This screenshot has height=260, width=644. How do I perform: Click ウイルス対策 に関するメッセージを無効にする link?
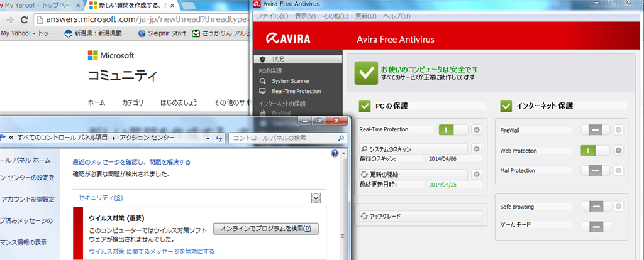[x=152, y=251]
